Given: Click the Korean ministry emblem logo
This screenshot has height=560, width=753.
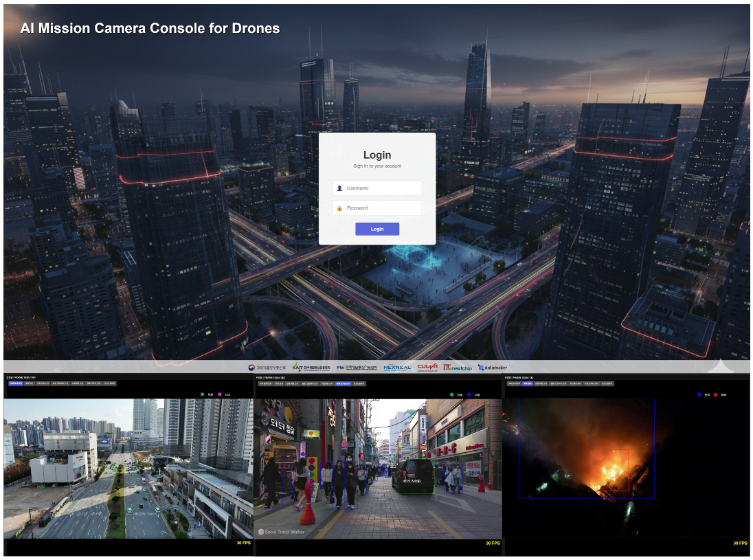Looking at the screenshot, I should pyautogui.click(x=267, y=368).
